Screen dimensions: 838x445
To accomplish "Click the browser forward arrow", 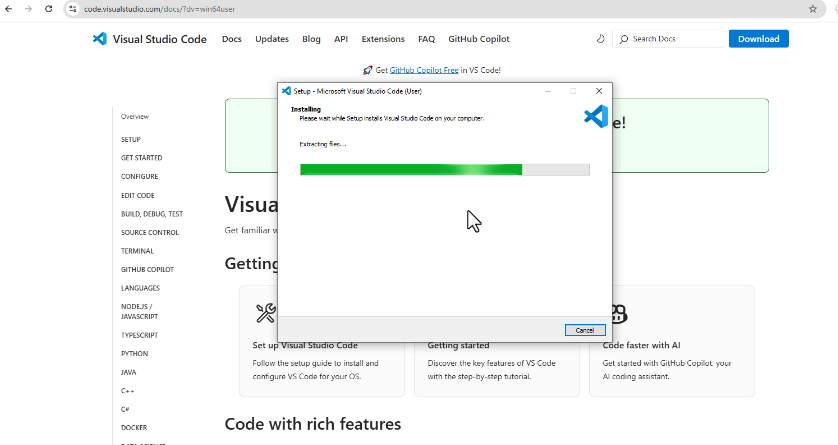I will (x=28, y=9).
